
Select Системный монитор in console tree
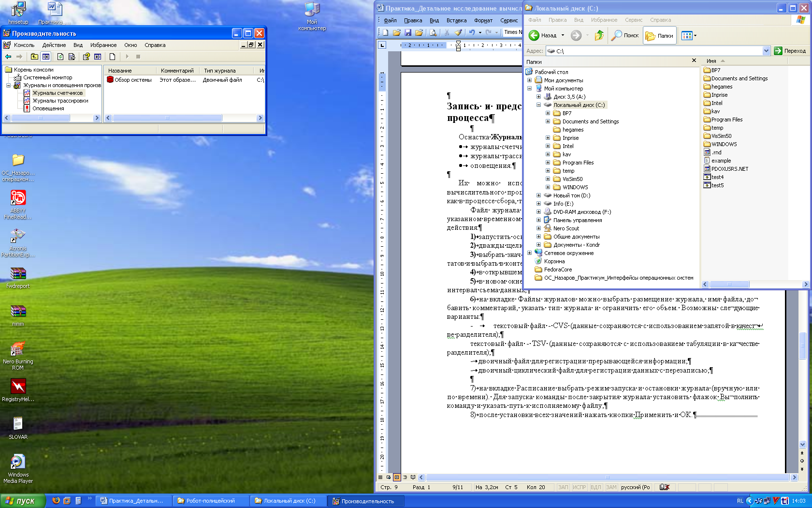(x=47, y=77)
